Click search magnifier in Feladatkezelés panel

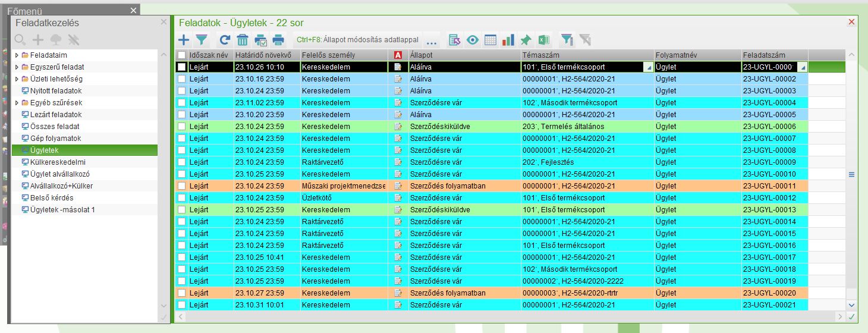[x=20, y=40]
